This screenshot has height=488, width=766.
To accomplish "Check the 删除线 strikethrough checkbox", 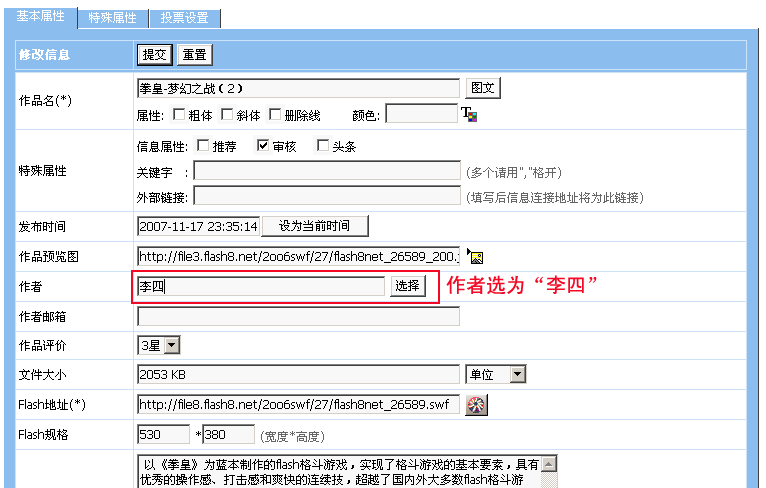I will 275,115.
